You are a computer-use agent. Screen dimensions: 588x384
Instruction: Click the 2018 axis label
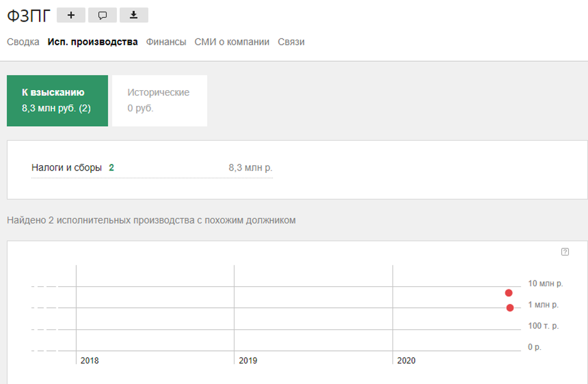click(90, 361)
